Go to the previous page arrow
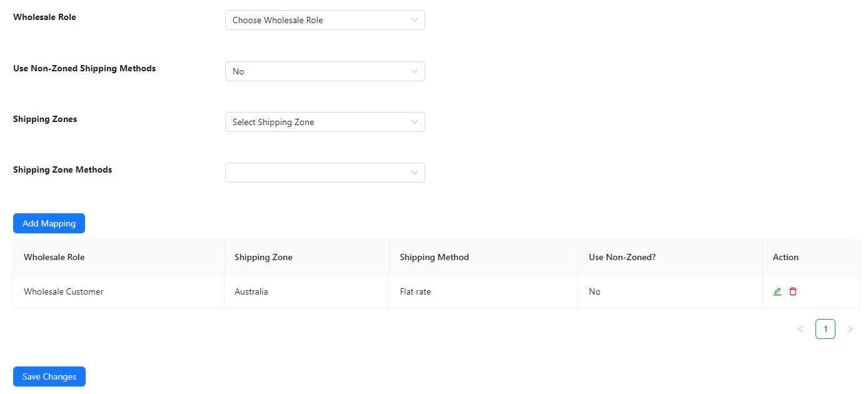The height and width of the screenshot is (394, 868). point(800,329)
